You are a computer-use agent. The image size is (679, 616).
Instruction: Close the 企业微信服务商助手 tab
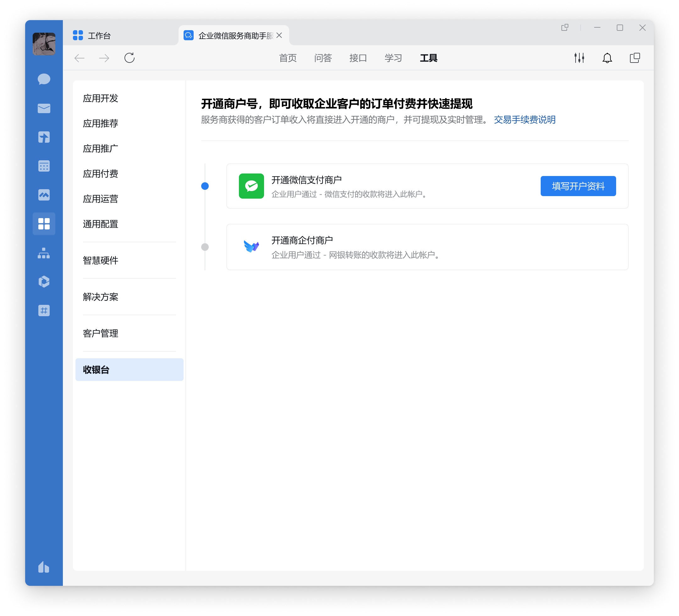(279, 36)
